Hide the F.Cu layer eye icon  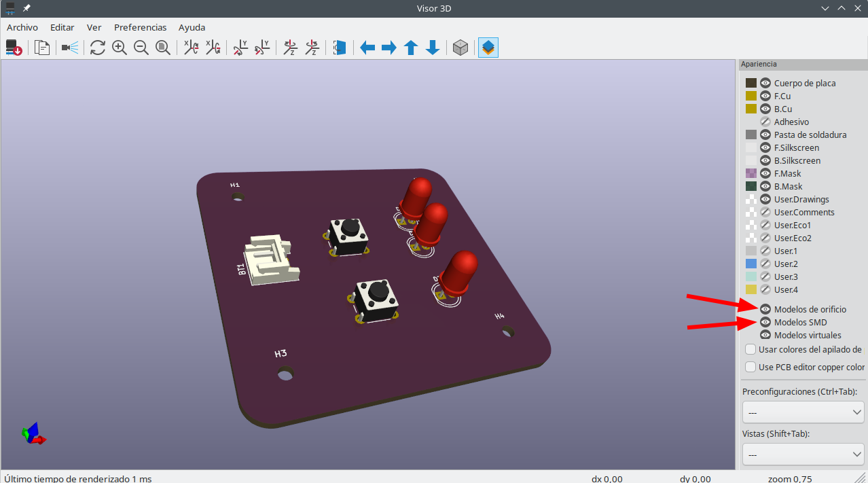click(765, 96)
